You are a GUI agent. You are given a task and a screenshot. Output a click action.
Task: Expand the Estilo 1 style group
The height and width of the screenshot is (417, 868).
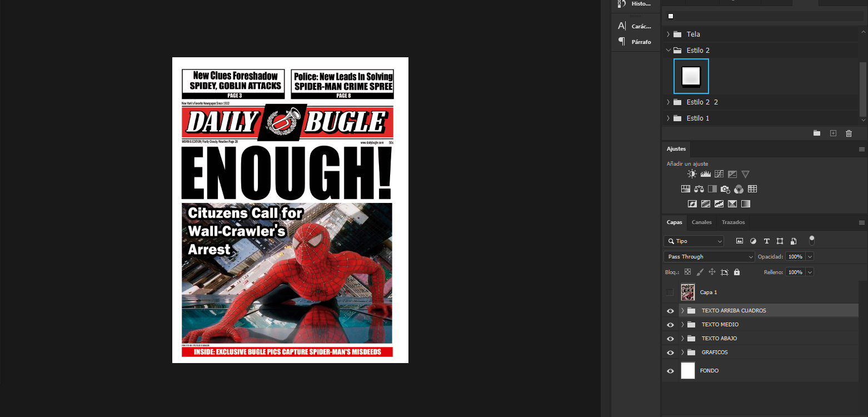[x=668, y=118]
